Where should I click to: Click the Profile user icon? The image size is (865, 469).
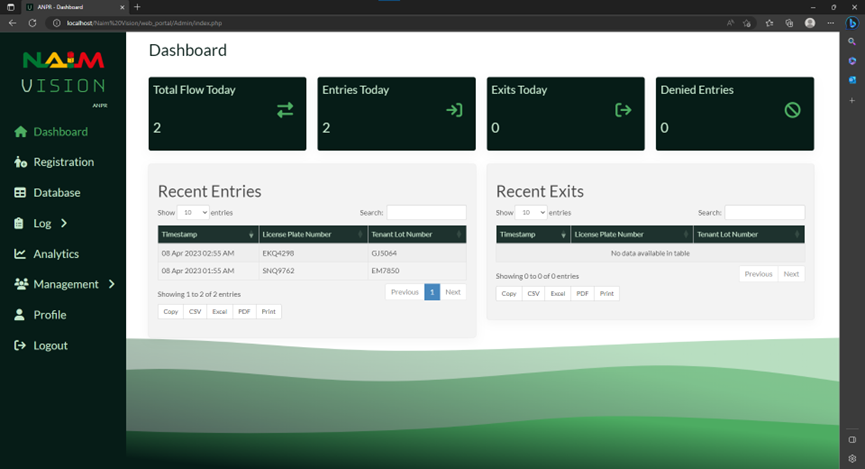point(19,315)
